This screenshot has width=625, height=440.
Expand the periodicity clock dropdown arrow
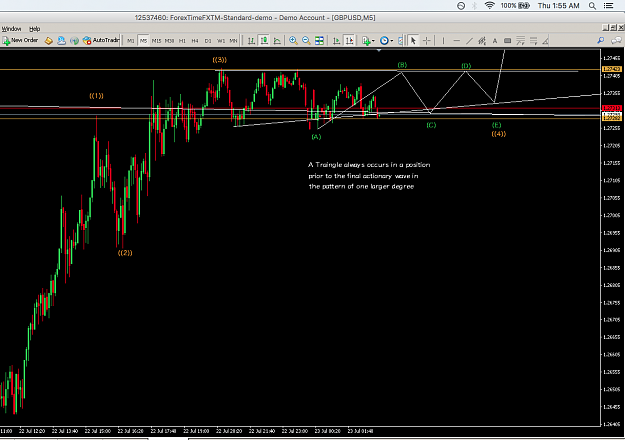391,41
